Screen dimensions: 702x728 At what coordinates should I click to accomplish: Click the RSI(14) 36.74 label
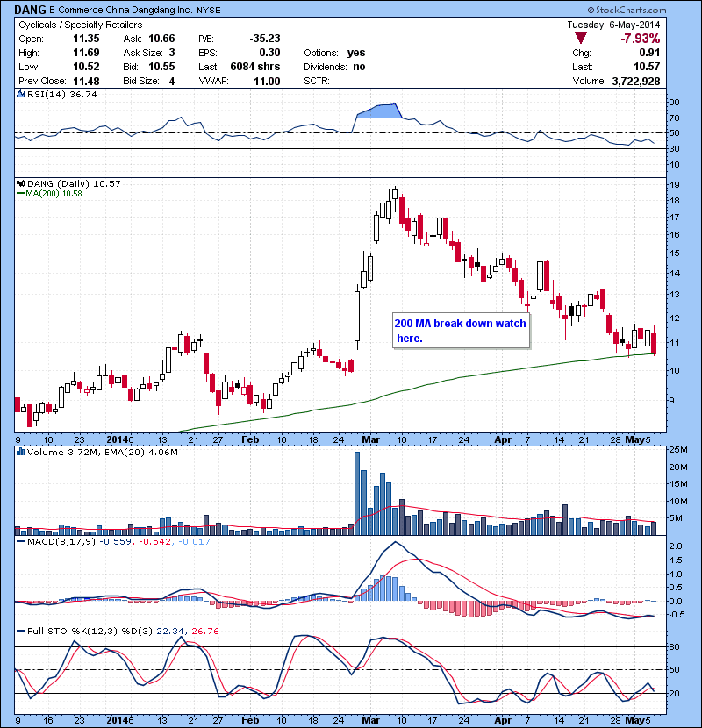click(x=61, y=94)
